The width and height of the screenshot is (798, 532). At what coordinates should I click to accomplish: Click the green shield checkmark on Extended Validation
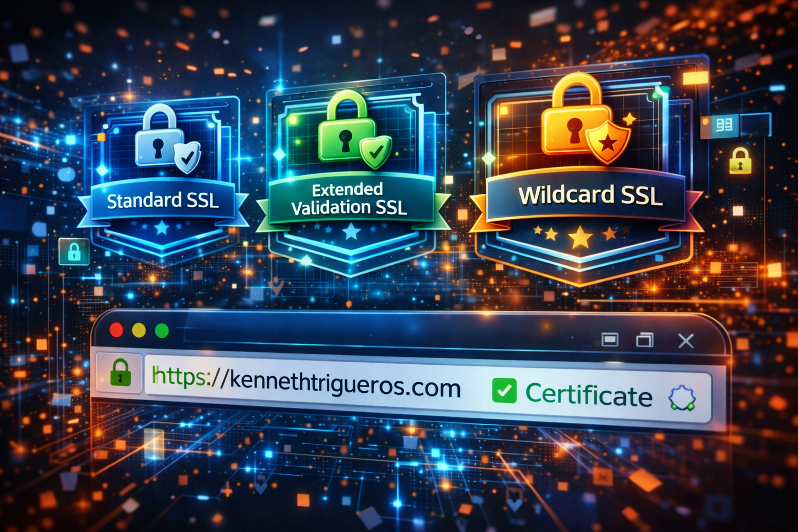click(x=376, y=151)
